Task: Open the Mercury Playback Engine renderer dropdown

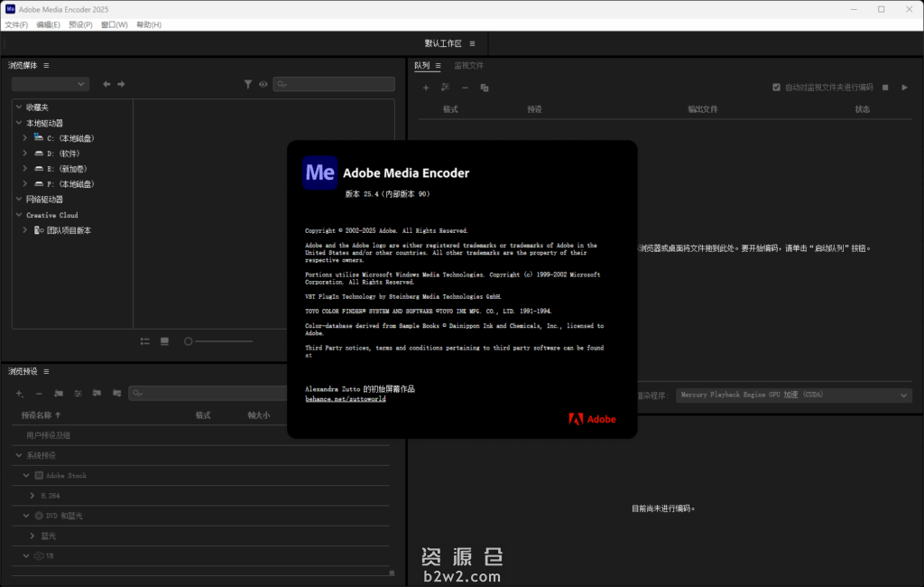Action: (x=794, y=395)
